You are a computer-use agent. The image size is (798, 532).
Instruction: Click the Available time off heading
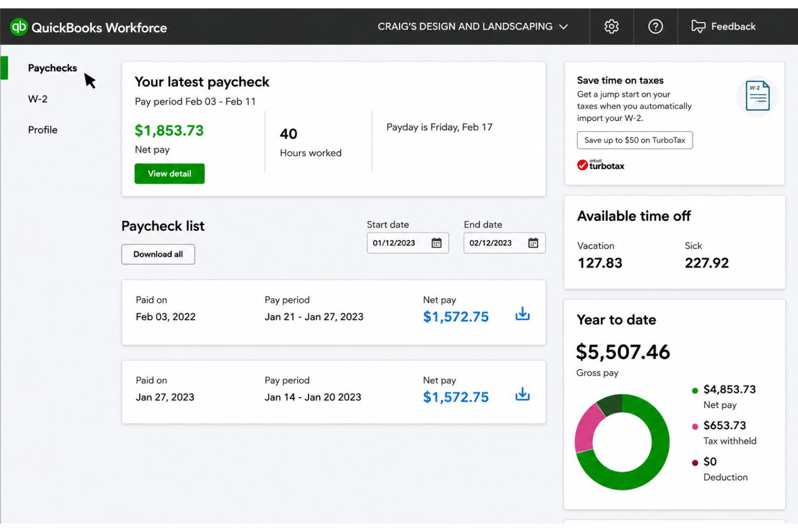634,216
